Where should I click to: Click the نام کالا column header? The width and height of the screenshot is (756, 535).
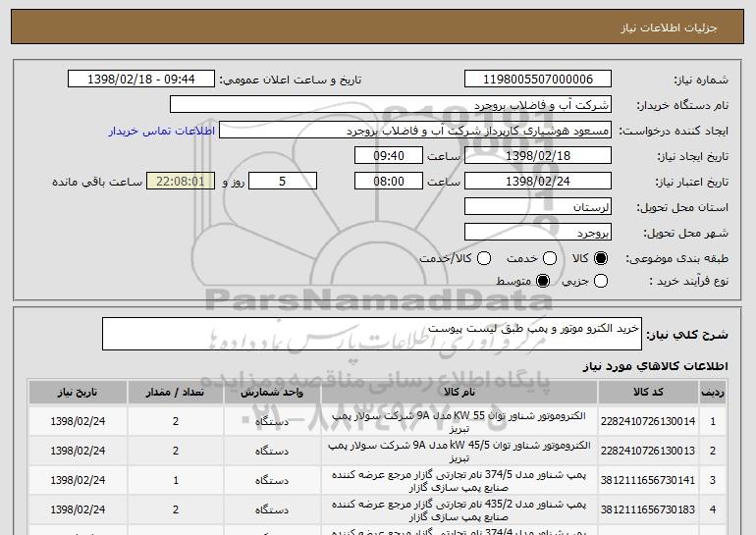click(x=459, y=393)
